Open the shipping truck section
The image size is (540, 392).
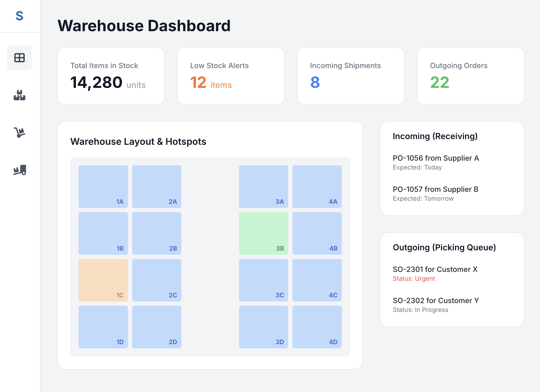(x=20, y=170)
